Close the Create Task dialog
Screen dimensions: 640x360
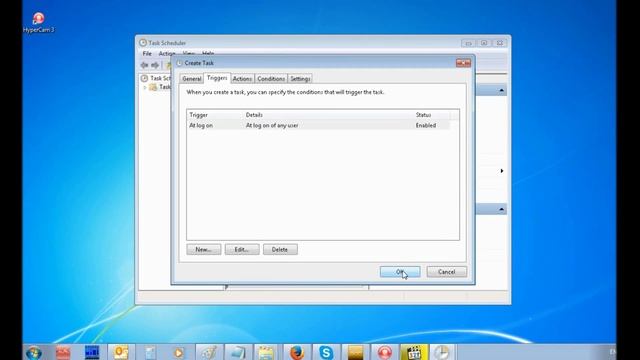pyautogui.click(x=463, y=62)
